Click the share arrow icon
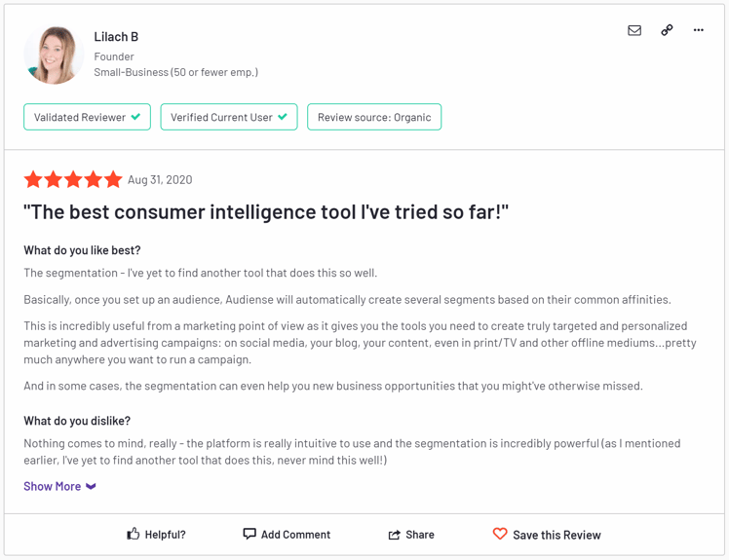The image size is (729, 560). 394,535
